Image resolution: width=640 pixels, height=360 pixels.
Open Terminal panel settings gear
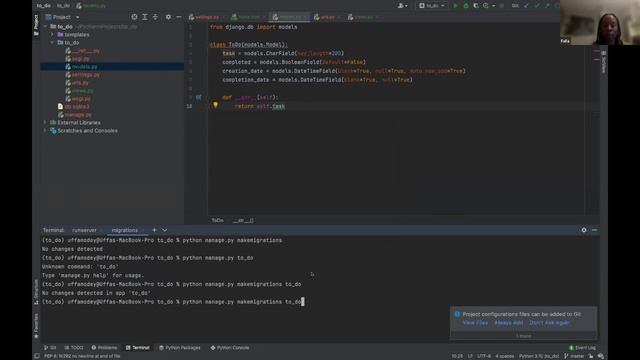coord(584,230)
